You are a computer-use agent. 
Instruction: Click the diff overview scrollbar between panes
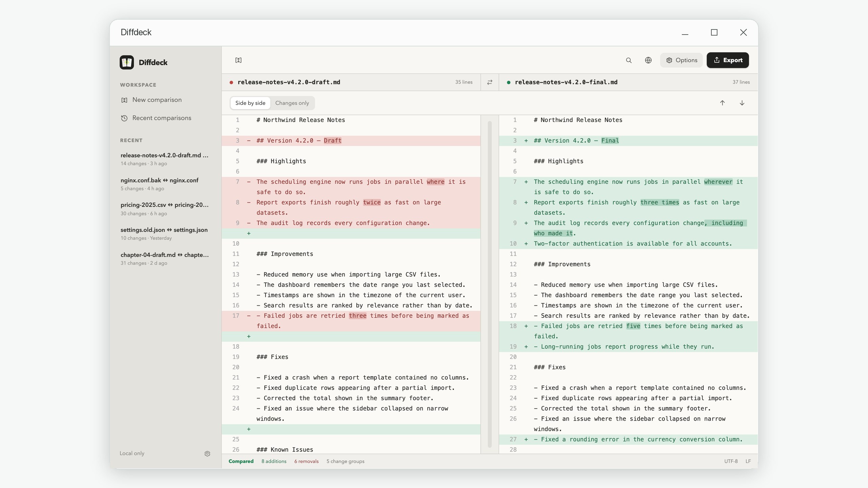click(490, 284)
